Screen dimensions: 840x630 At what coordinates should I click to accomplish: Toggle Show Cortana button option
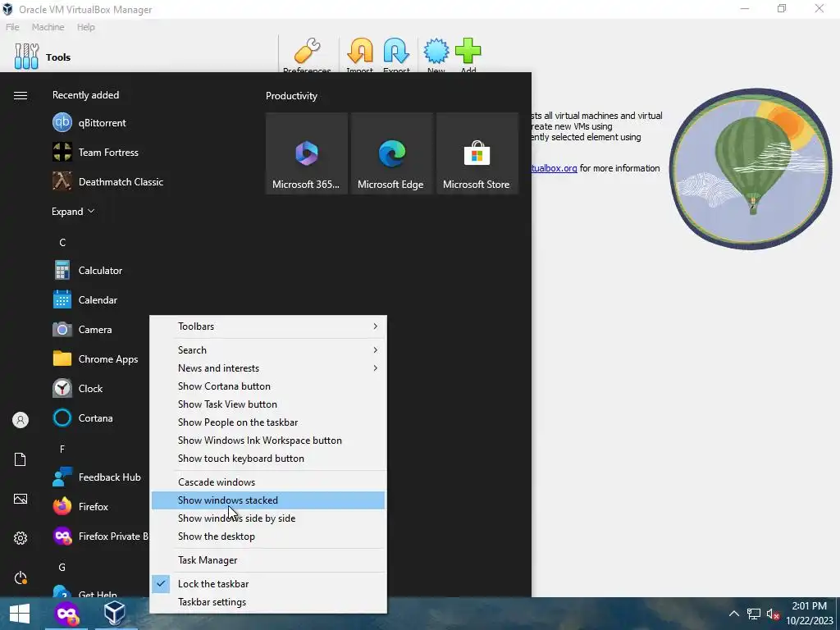point(268,386)
